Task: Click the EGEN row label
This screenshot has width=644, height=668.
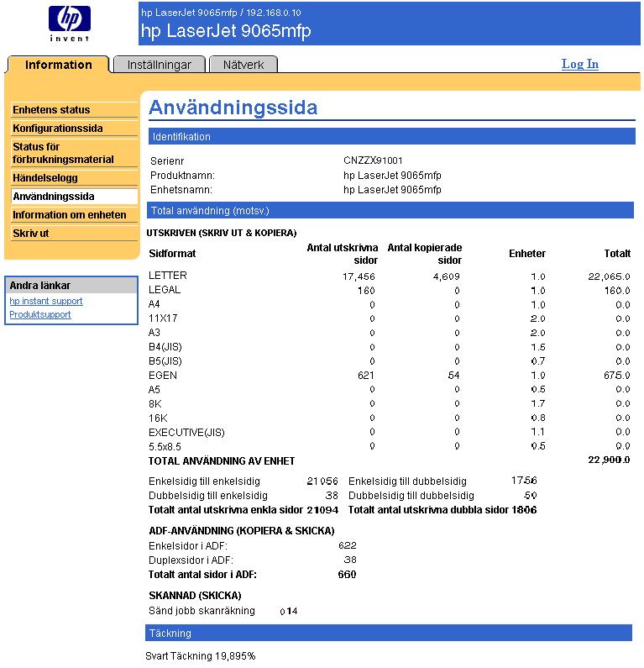Action: [163, 376]
